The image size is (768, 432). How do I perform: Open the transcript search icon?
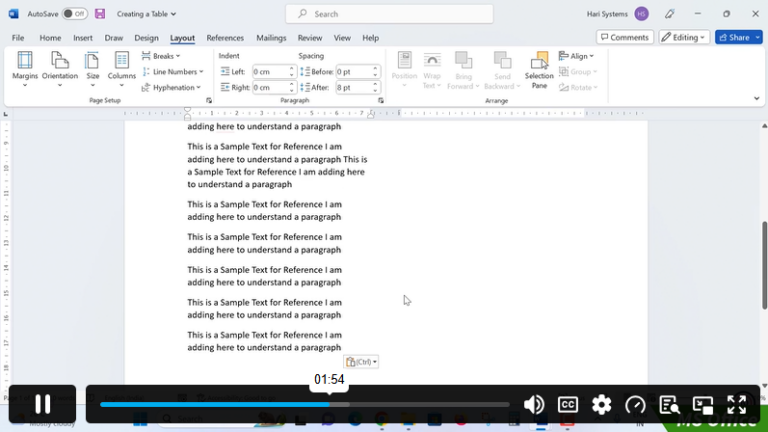[669, 405]
